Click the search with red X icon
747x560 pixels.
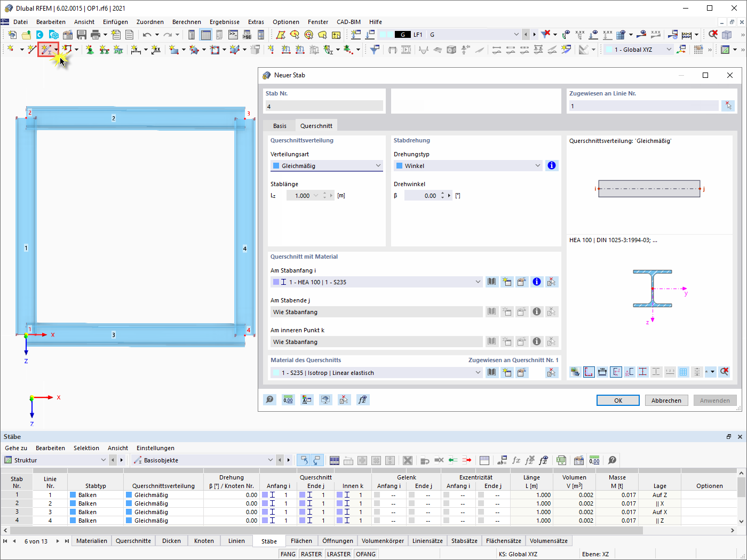point(713,35)
